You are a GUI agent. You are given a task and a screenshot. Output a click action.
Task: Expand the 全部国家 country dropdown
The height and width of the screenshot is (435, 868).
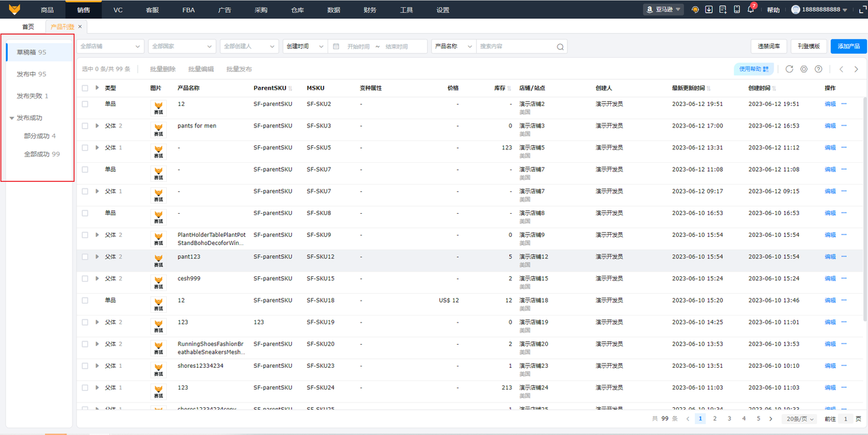(182, 46)
